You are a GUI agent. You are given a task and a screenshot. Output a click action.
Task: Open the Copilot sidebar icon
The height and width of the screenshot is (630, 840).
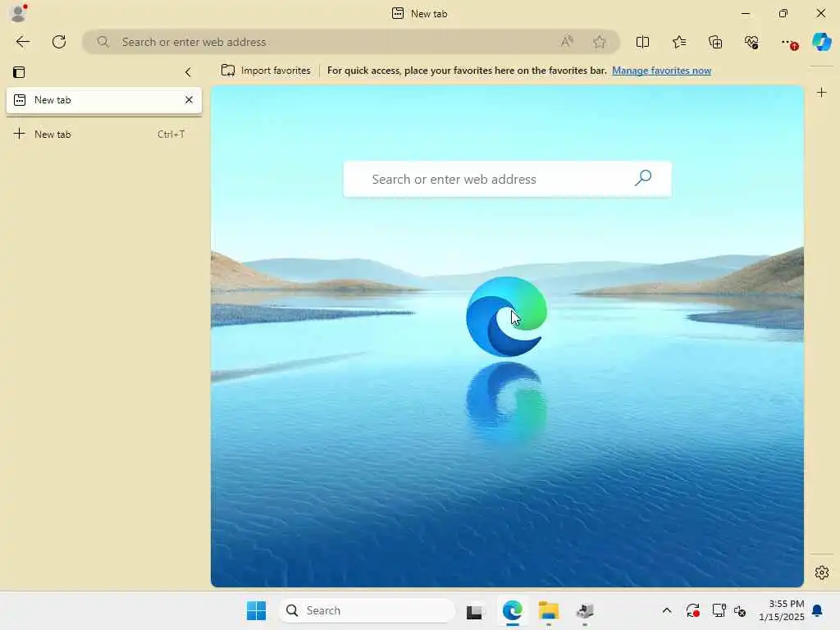(822, 42)
